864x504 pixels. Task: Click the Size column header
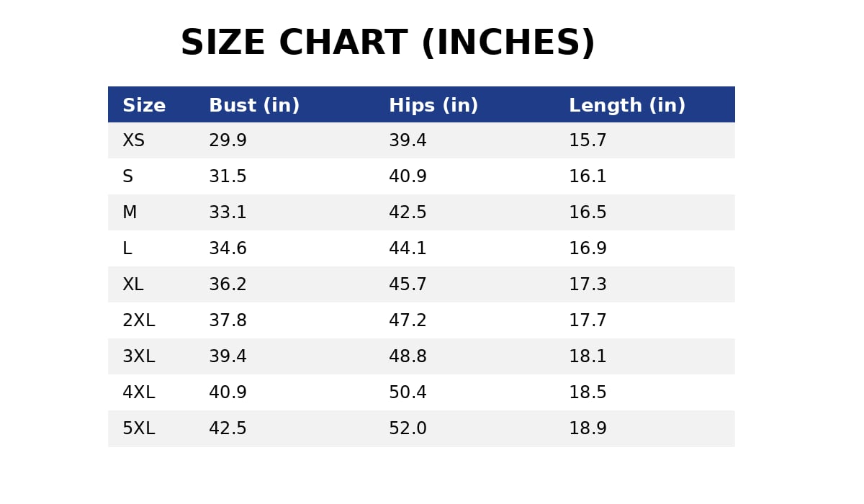point(144,106)
